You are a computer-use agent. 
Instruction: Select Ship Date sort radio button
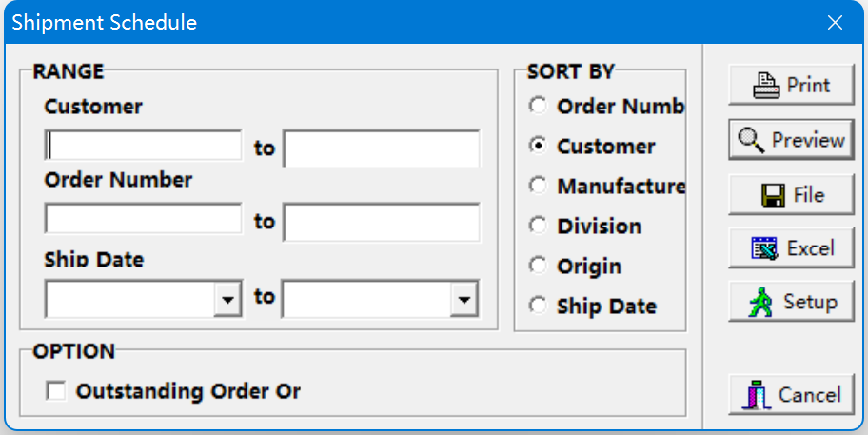tap(538, 306)
